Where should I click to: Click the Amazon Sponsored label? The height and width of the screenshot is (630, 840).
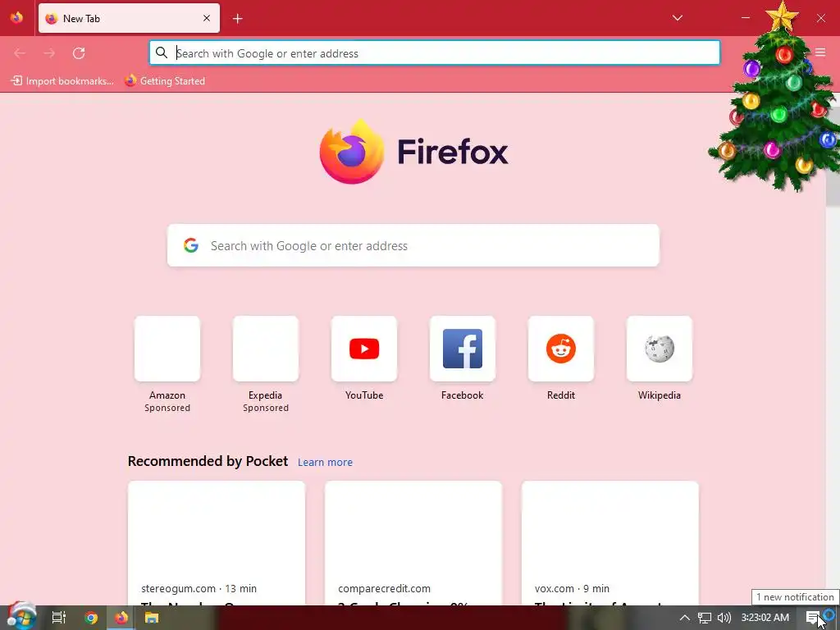[167, 408]
